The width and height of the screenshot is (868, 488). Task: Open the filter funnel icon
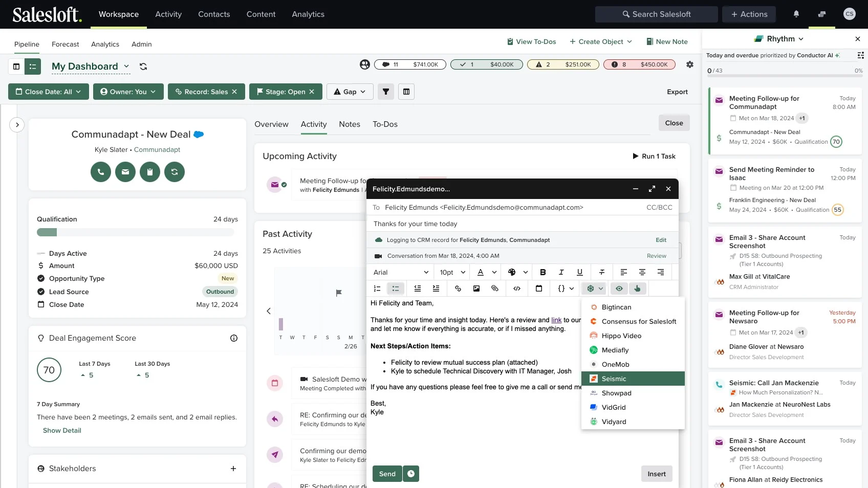[x=386, y=92]
